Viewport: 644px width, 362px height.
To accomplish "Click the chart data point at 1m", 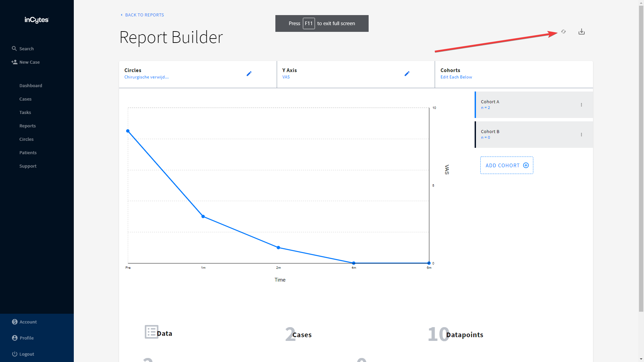I will pyautogui.click(x=203, y=217).
